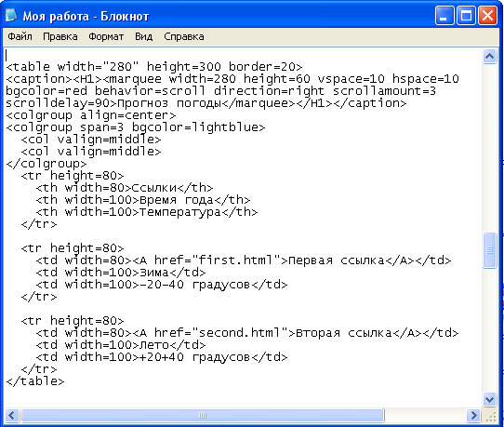Click the closing </table> line
The image size is (504, 427).
[35, 381]
